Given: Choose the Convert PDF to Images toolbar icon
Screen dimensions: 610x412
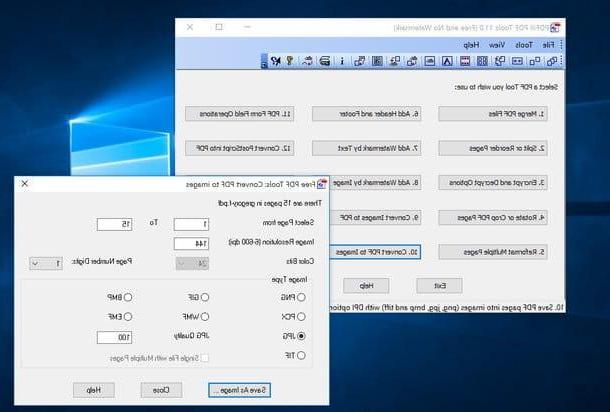Looking at the screenshot, I should click(394, 61).
